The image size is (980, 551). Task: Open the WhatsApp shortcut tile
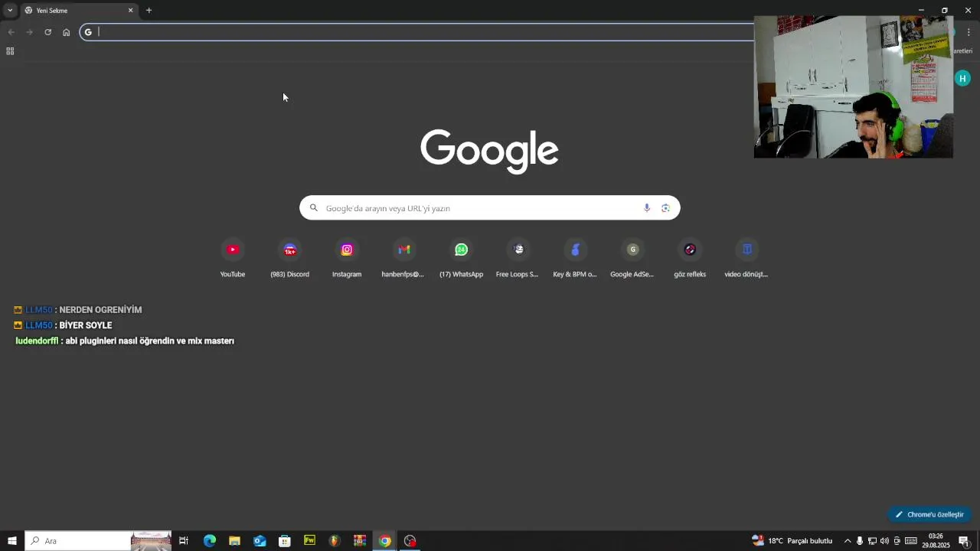(x=461, y=259)
